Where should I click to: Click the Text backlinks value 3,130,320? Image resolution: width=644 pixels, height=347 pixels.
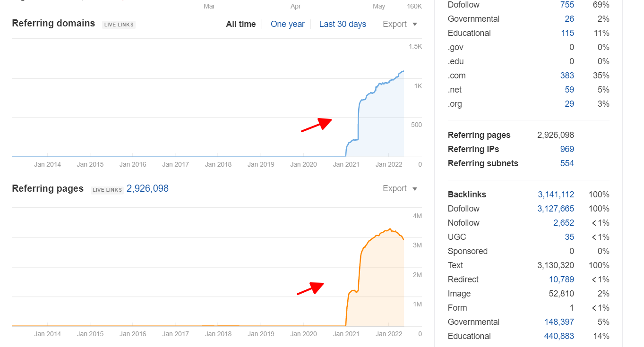pyautogui.click(x=556, y=265)
